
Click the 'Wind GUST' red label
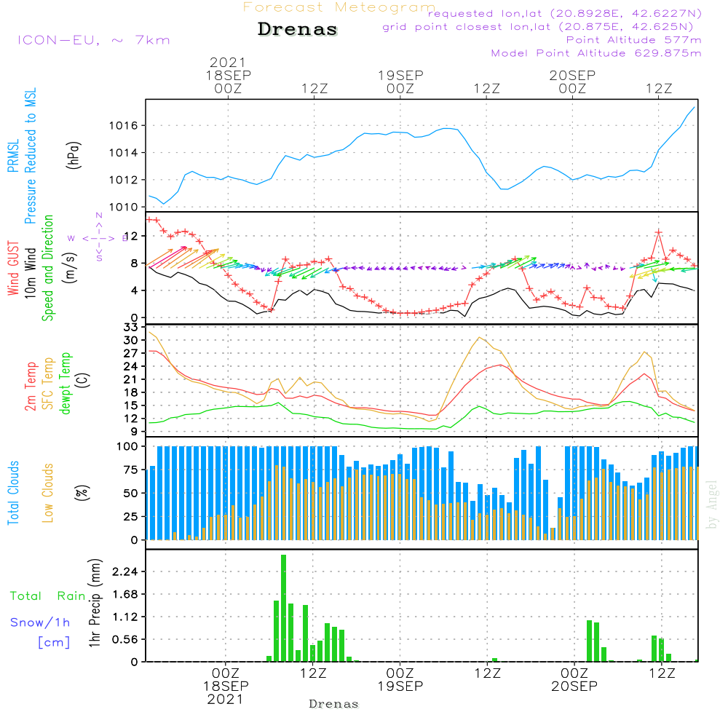click(13, 268)
